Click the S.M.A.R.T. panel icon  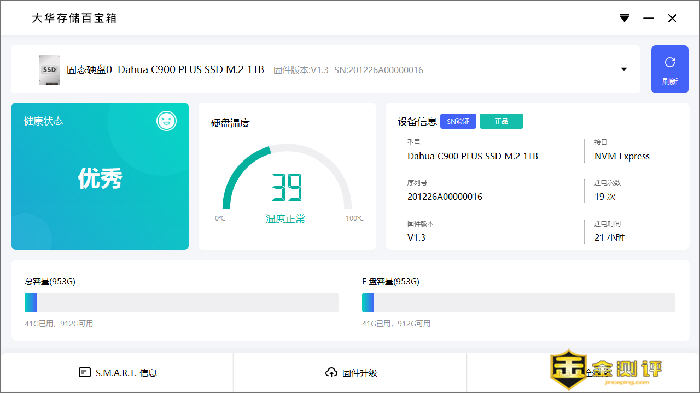(x=84, y=372)
